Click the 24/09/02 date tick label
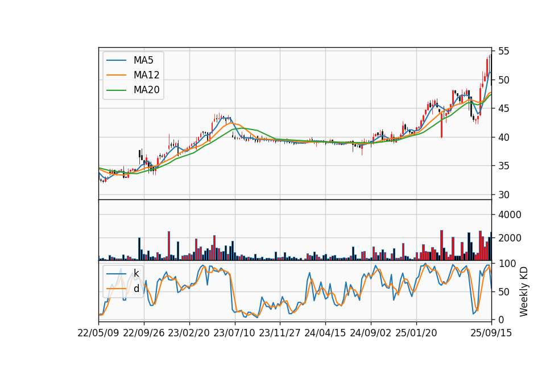Screen dimensions: 546x392 (370, 333)
